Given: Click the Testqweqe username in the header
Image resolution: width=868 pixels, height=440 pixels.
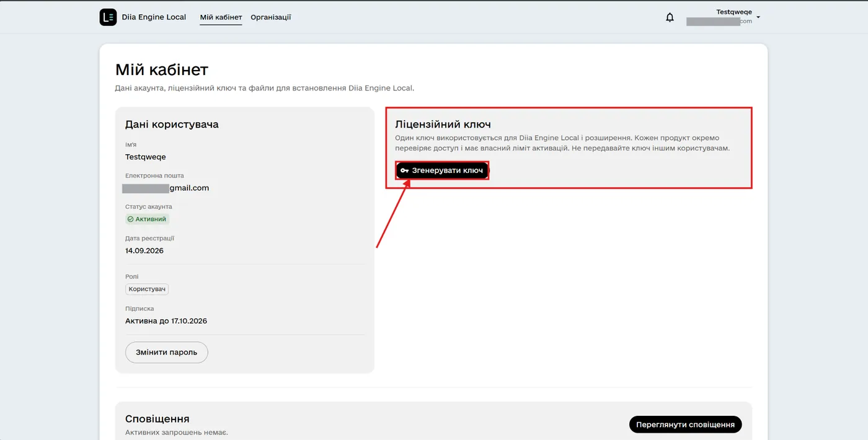Looking at the screenshot, I should coord(734,12).
